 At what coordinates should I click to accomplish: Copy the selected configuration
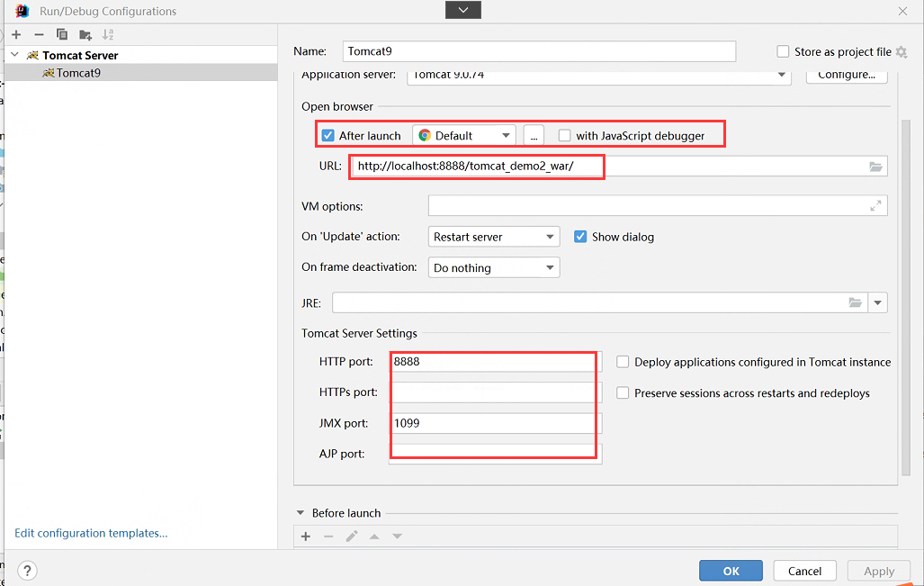62,35
